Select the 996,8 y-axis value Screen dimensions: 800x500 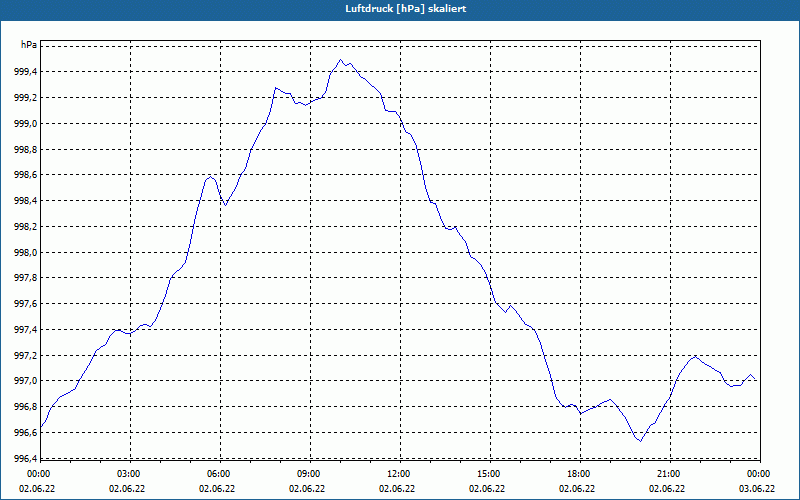[x=26, y=407]
